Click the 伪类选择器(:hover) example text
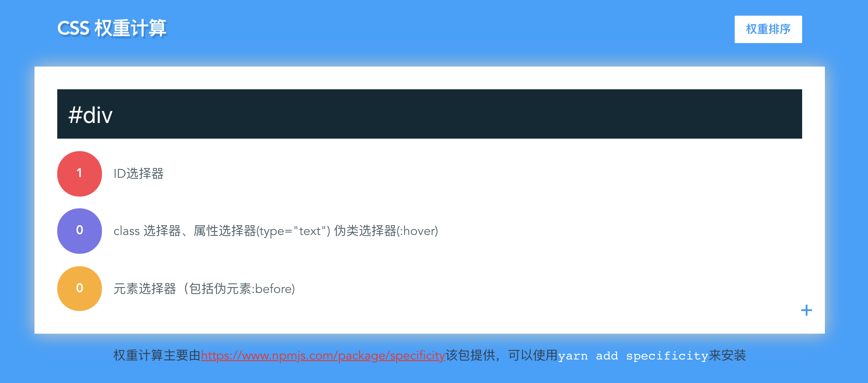868x383 pixels. point(386,231)
